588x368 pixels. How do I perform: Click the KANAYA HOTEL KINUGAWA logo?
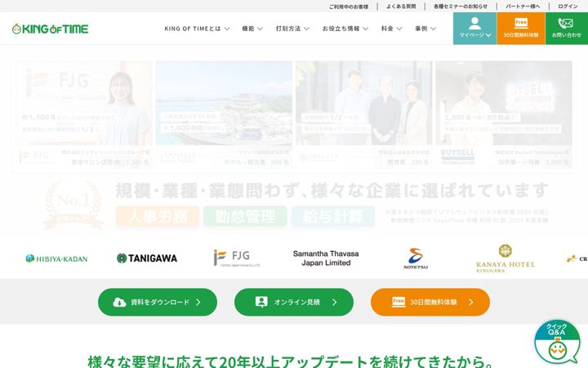506,258
